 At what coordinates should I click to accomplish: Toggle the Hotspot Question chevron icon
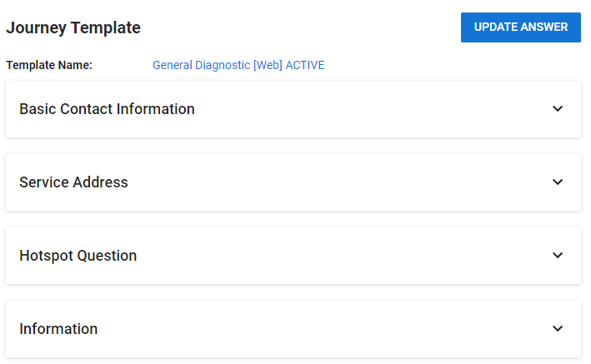558,256
